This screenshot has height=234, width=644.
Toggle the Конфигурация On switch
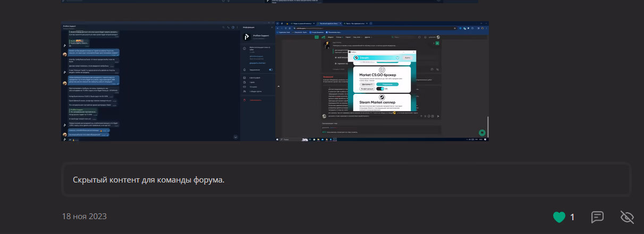[x=379, y=89]
